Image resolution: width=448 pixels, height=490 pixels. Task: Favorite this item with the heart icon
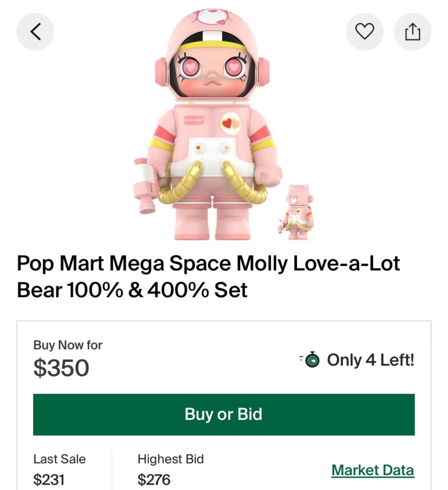pos(365,32)
